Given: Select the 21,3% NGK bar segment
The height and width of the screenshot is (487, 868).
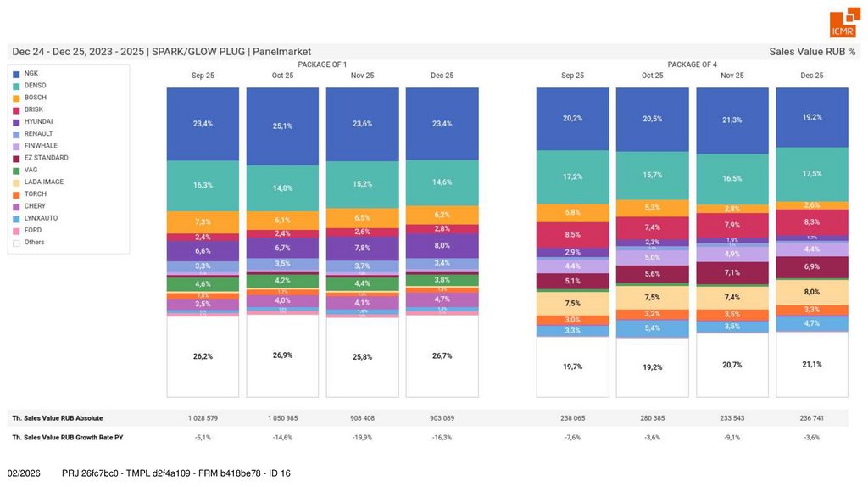Looking at the screenshot, I should [x=732, y=120].
